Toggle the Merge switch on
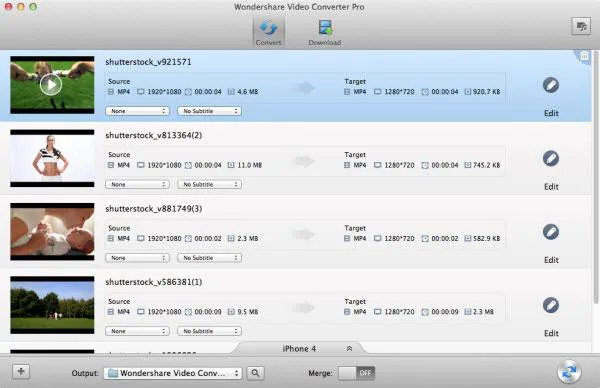Image resolution: width=600 pixels, height=388 pixels. coord(356,373)
